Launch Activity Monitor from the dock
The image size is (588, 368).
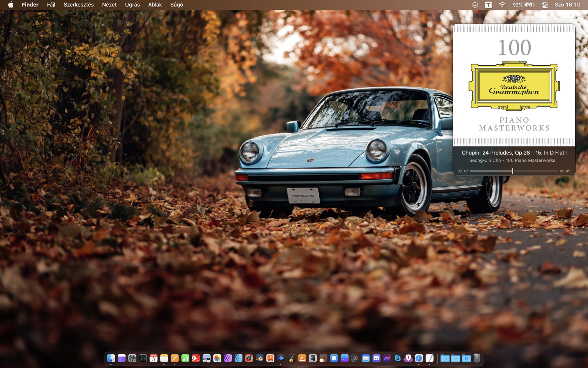[x=143, y=358]
